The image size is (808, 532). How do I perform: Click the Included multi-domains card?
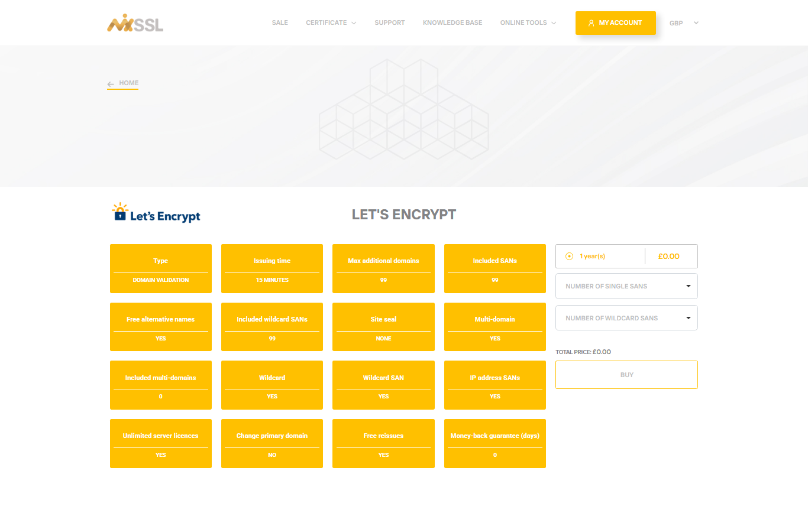pyautogui.click(x=161, y=385)
